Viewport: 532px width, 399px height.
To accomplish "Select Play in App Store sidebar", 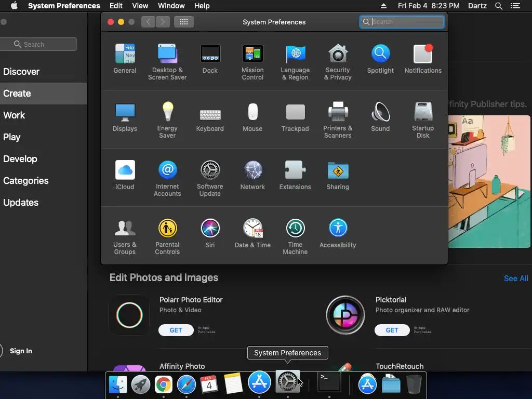I will (x=44, y=137).
